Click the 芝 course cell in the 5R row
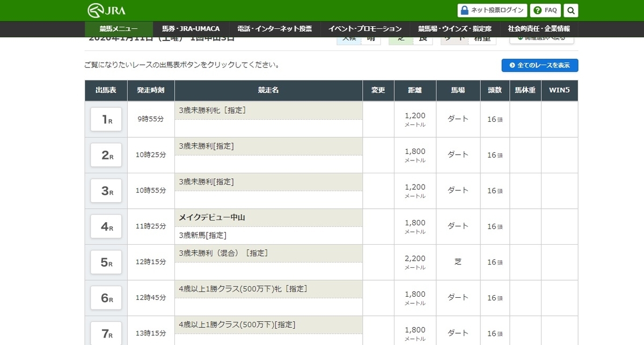The height and width of the screenshot is (345, 644). pyautogui.click(x=458, y=262)
